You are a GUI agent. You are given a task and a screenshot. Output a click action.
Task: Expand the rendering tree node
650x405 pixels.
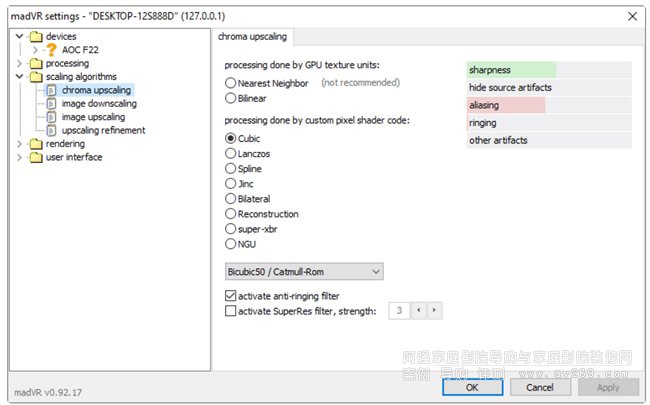pyautogui.click(x=22, y=144)
